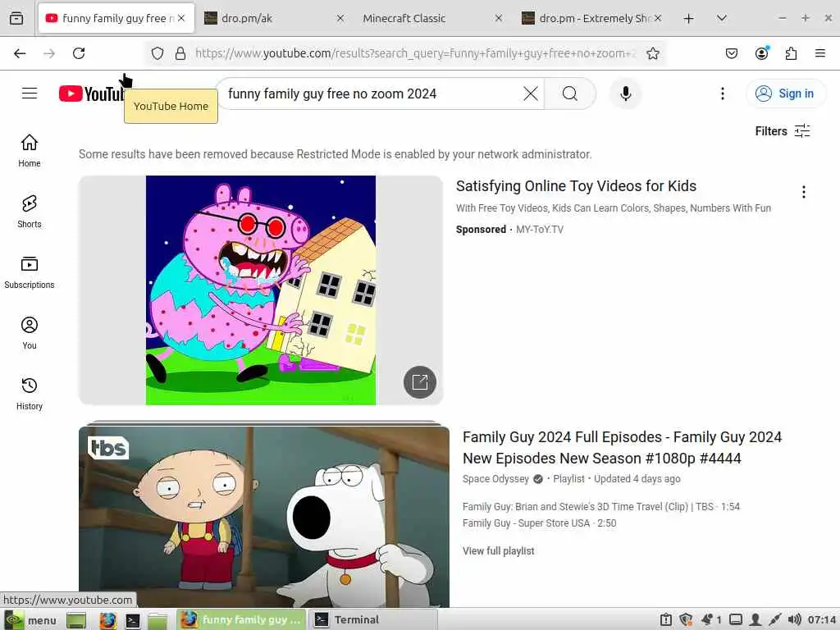Viewport: 840px width, 630px height.
Task: Open the update manager tray icon
Action: click(x=666, y=620)
